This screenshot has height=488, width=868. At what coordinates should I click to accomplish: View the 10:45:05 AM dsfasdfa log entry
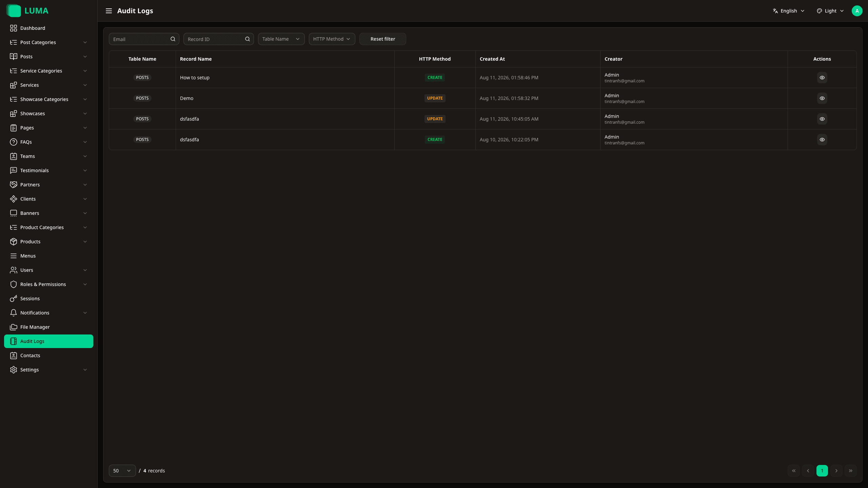point(822,119)
